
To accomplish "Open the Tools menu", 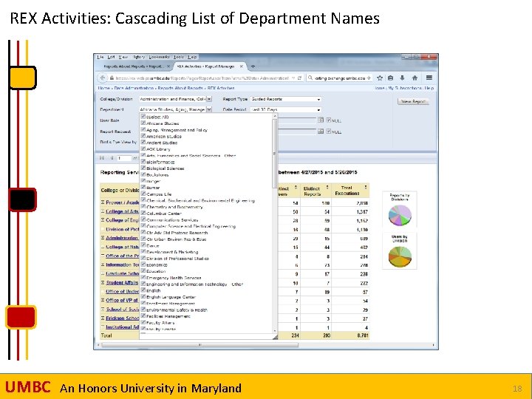I will pos(179,57).
